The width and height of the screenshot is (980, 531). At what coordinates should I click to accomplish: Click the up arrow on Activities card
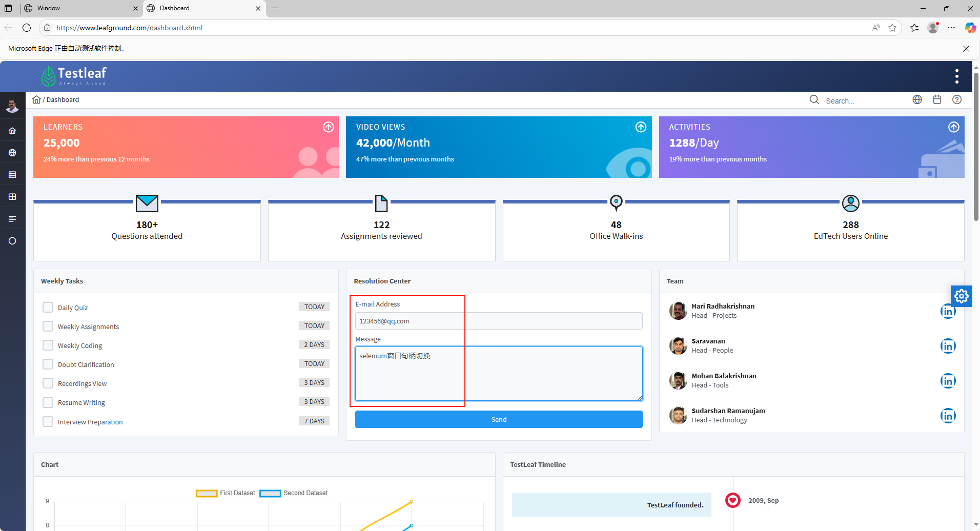point(953,127)
